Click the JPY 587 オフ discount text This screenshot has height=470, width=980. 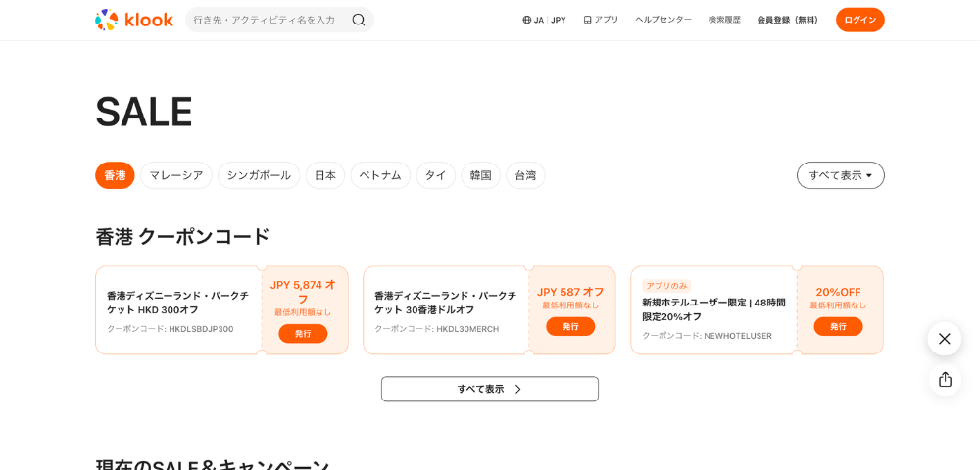tap(570, 292)
